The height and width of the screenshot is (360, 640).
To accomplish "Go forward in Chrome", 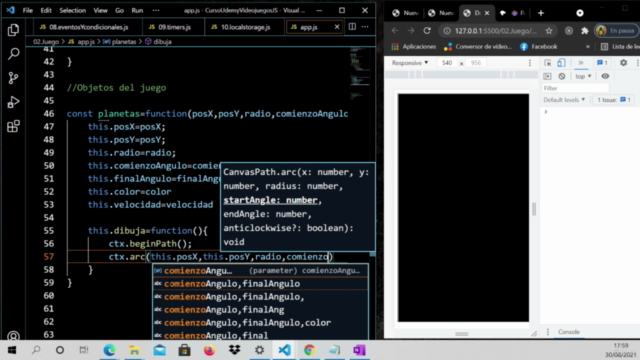I will point(411,31).
